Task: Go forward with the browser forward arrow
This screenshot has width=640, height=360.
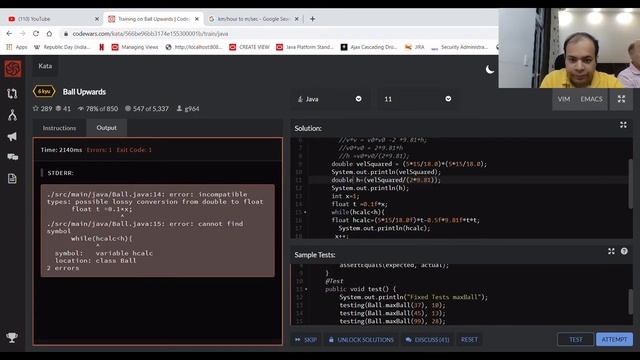Action: coord(22,33)
